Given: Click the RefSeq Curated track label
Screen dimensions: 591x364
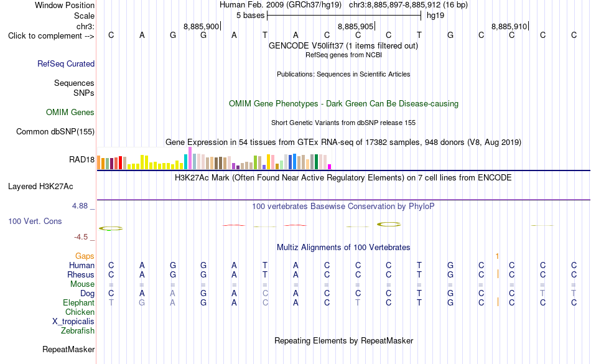Looking at the screenshot, I should point(66,63).
